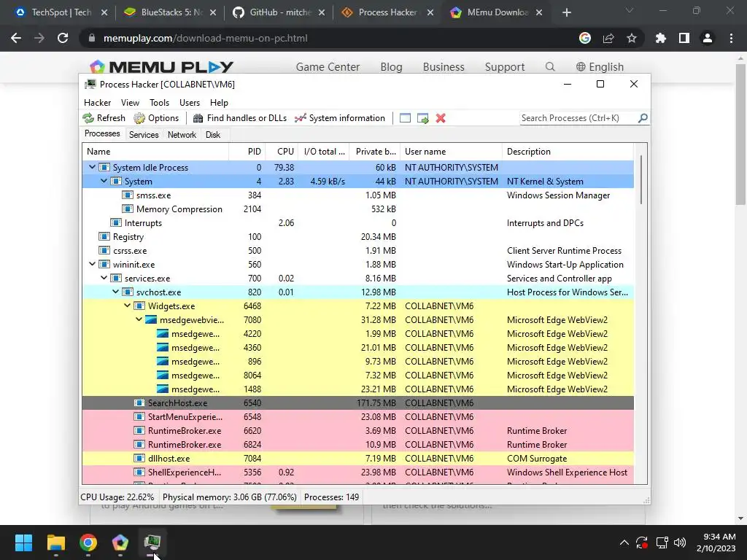Click the Find handles or DLLs binoculars icon
This screenshot has width=747, height=560.
pos(198,118)
